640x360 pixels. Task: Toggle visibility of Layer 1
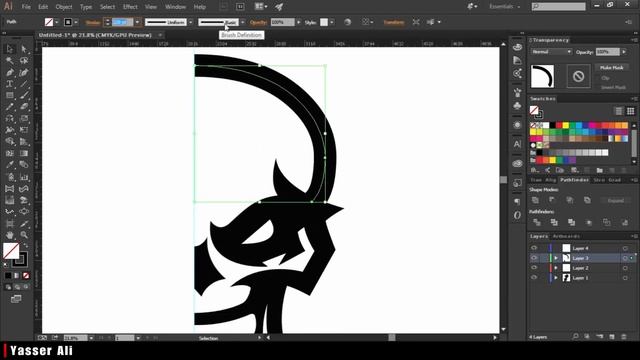[534, 278]
